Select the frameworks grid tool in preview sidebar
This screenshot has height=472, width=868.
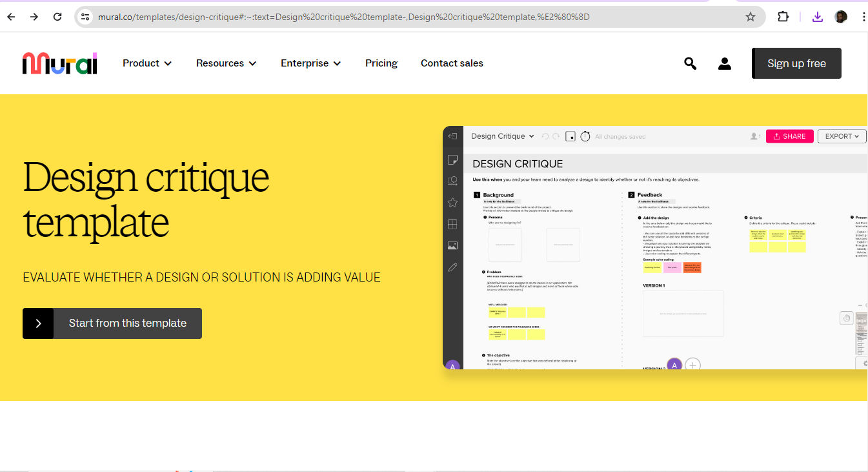pos(452,224)
